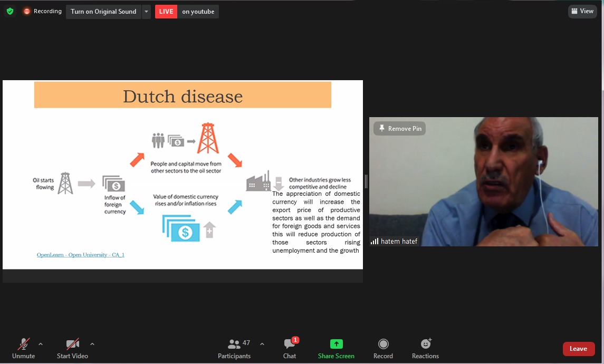Click the grey factory graphic in slide
The width and height of the screenshot is (604, 364).
(258, 181)
